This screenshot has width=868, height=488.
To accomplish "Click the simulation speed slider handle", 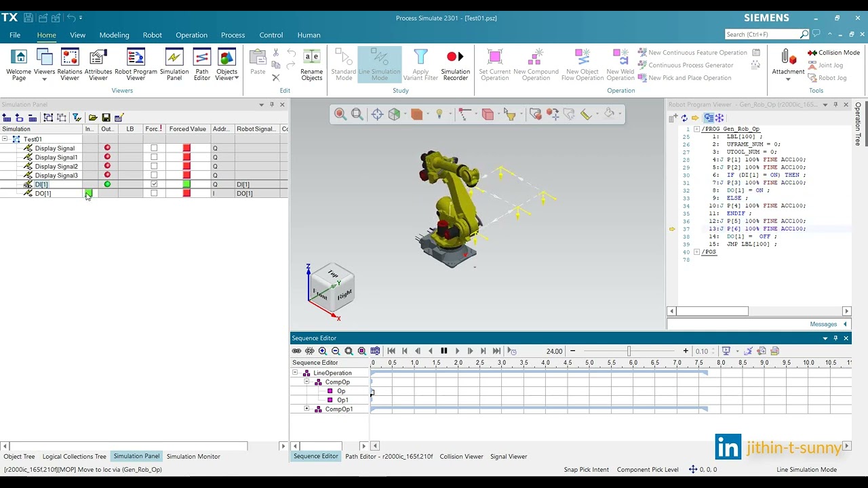I will (629, 351).
